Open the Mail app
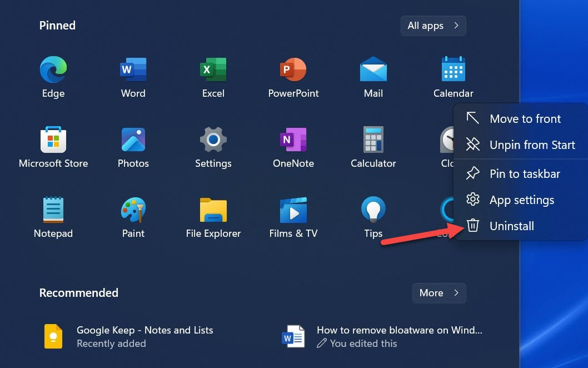 click(x=373, y=75)
